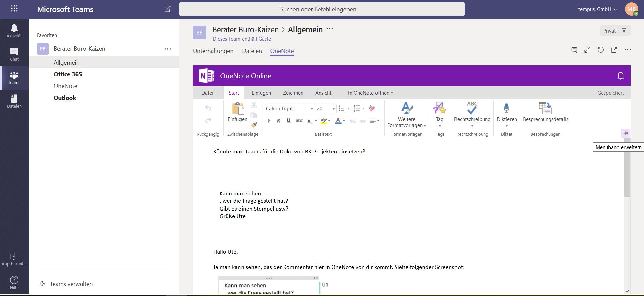Open the paragraph alignment dropdown

(x=374, y=121)
